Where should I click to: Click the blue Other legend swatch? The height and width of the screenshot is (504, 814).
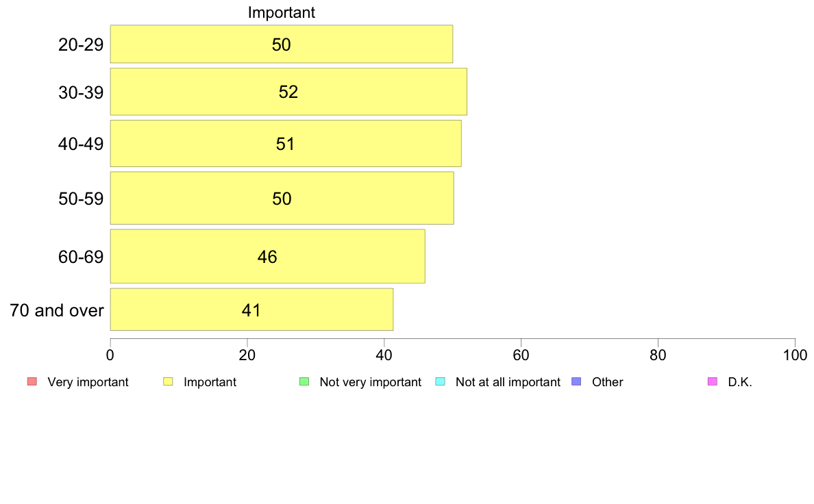click(x=576, y=381)
